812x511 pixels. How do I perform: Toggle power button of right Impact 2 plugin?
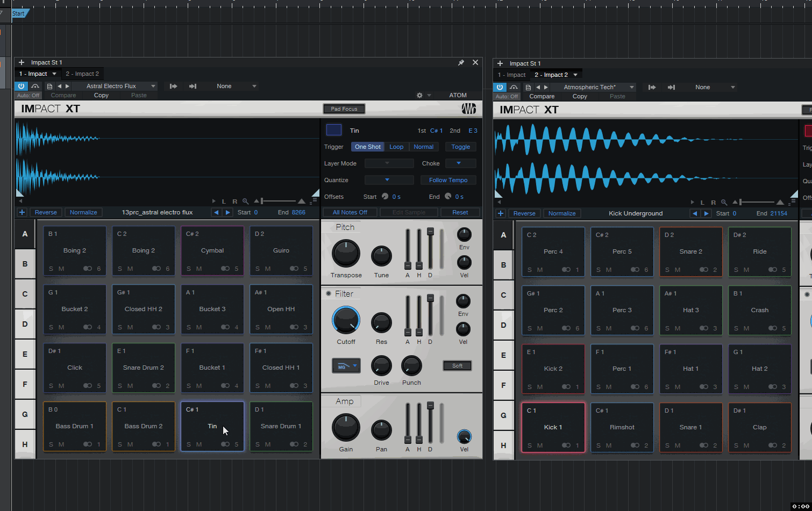click(x=500, y=87)
